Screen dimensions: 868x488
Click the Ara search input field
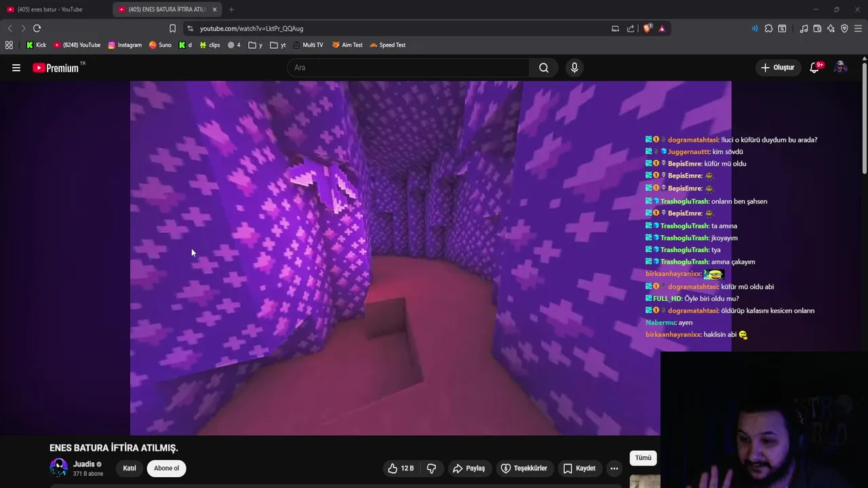[408, 68]
